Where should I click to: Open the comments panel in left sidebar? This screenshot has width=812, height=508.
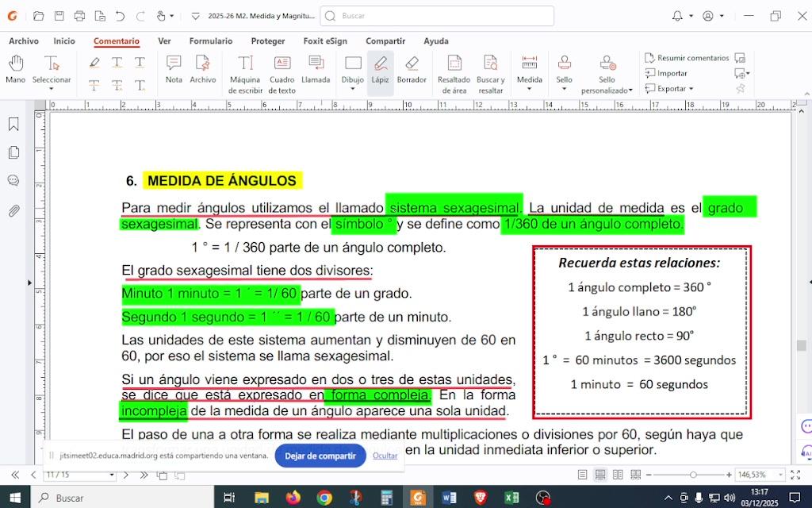(x=13, y=180)
